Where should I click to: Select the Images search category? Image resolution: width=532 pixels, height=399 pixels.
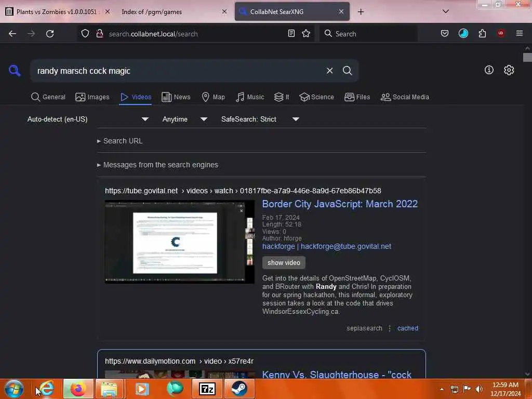(x=92, y=97)
